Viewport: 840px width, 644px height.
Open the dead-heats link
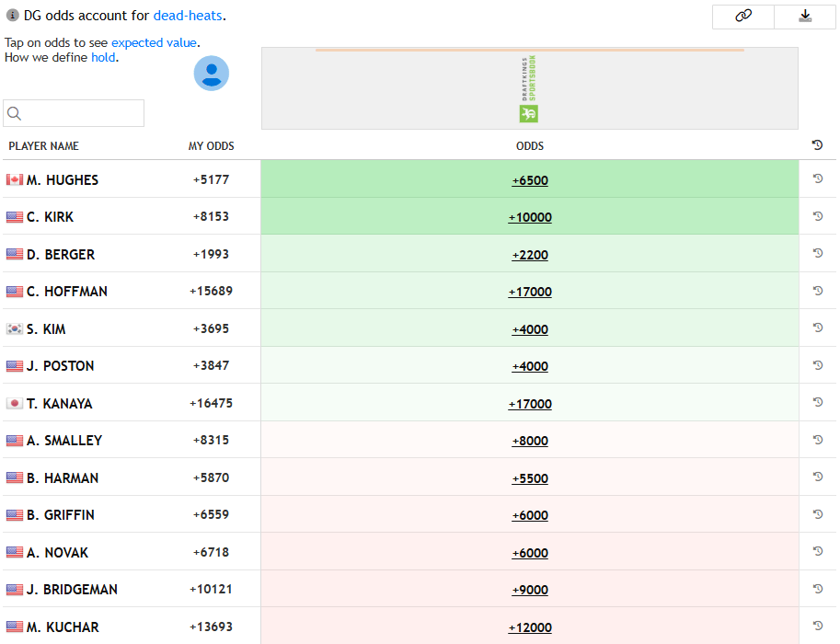pos(188,16)
